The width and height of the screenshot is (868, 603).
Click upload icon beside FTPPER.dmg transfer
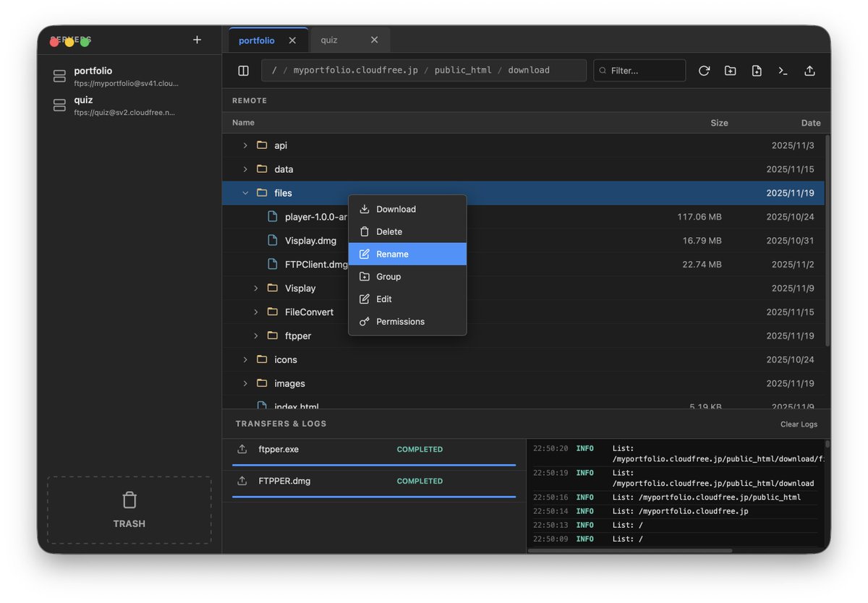242,481
